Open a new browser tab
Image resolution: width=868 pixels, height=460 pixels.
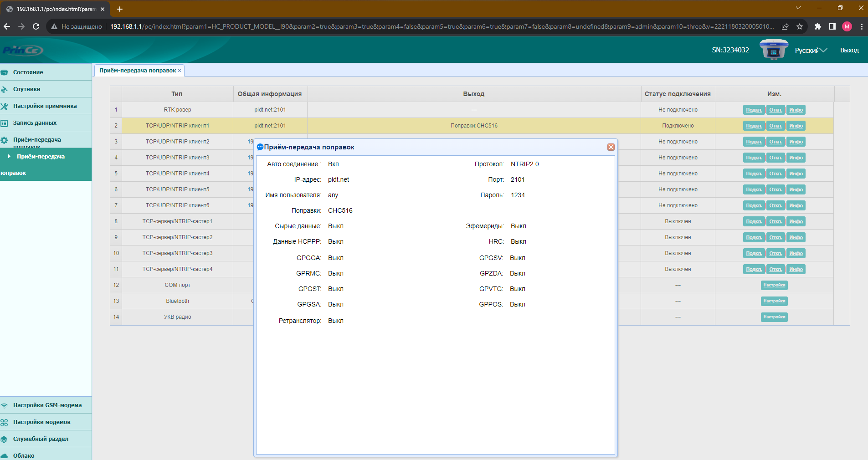tap(120, 9)
